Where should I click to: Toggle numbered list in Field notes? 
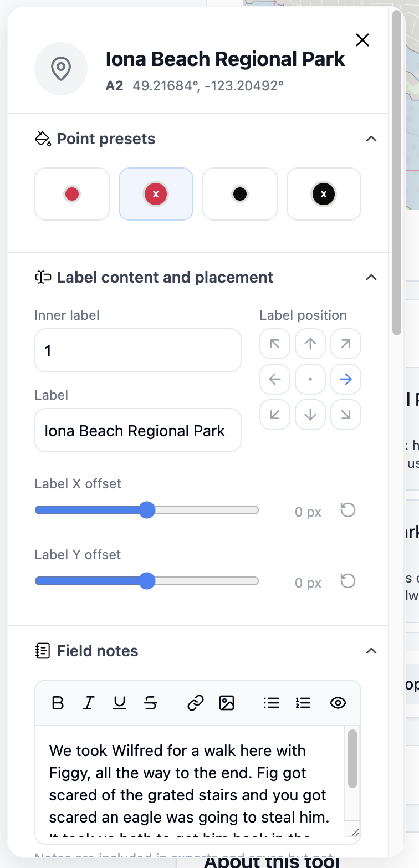coord(303,703)
